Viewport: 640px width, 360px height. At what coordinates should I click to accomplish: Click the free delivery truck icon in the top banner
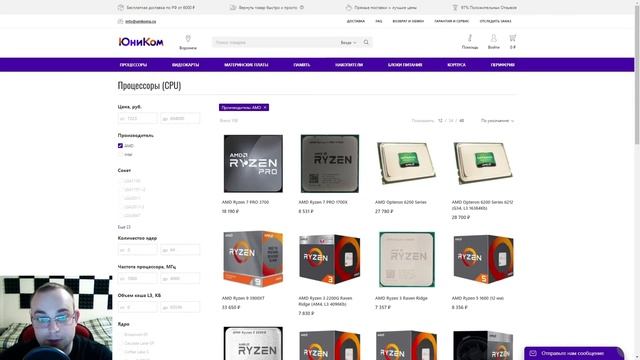[x=121, y=7]
